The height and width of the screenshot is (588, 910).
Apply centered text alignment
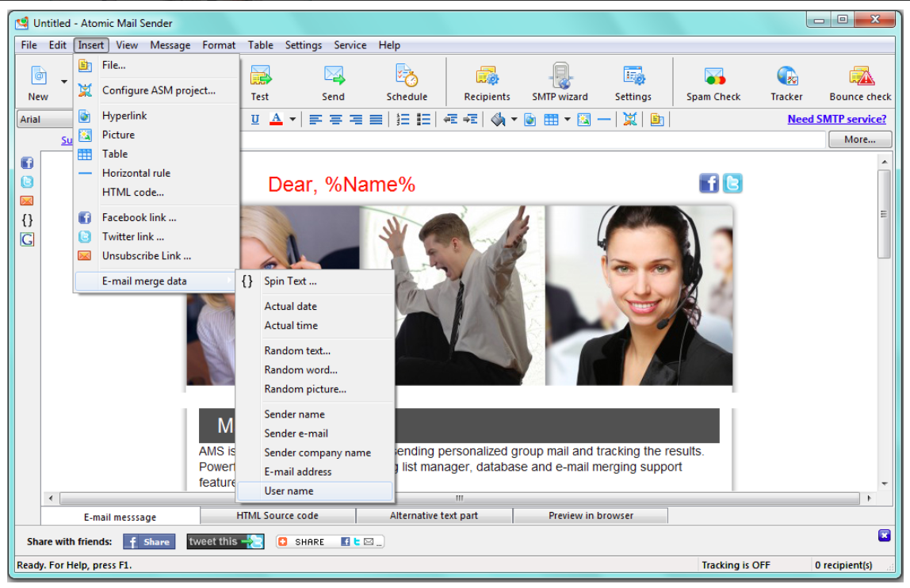[x=336, y=119]
